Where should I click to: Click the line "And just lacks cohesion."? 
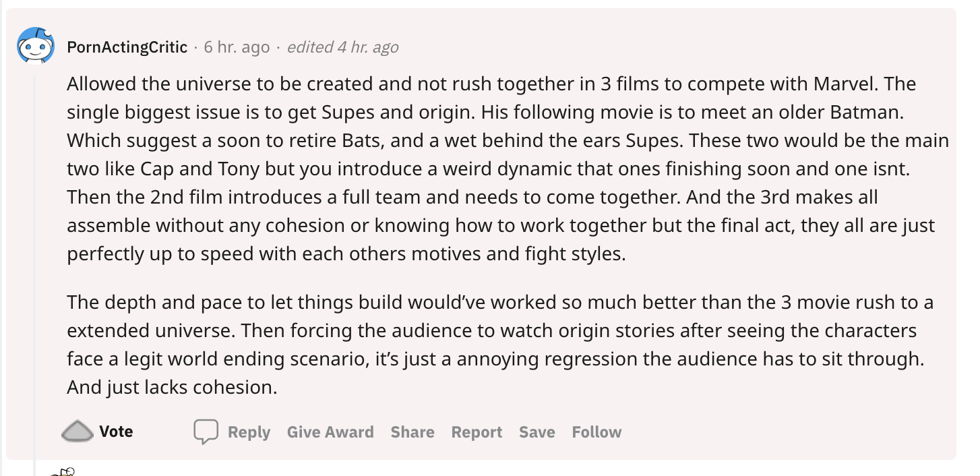(x=172, y=388)
